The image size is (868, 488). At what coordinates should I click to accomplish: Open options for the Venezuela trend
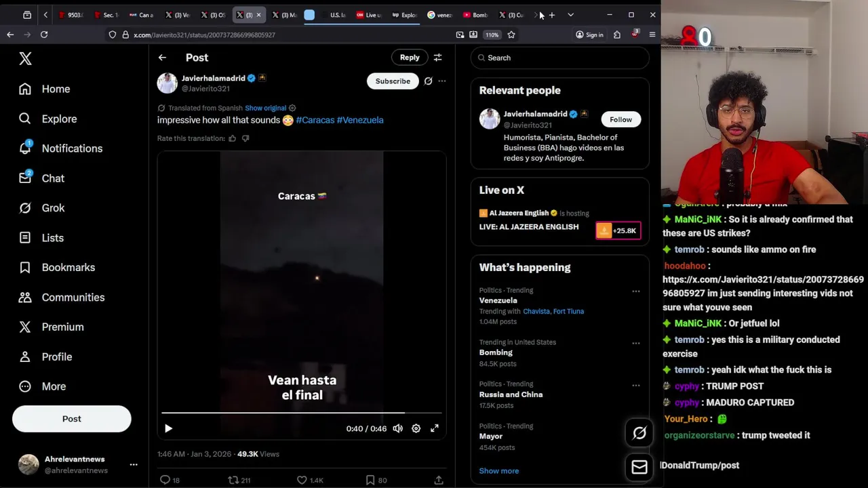636,291
